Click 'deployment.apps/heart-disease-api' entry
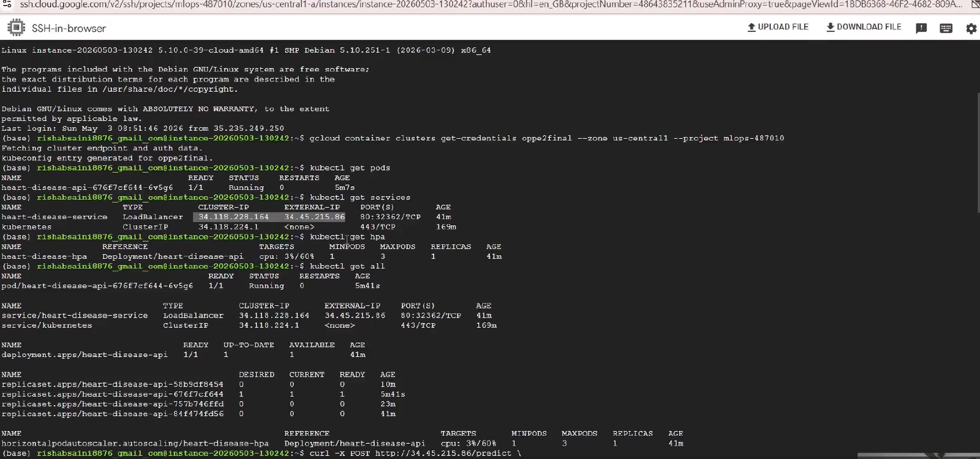Image resolution: width=980 pixels, height=459 pixels. point(85,355)
